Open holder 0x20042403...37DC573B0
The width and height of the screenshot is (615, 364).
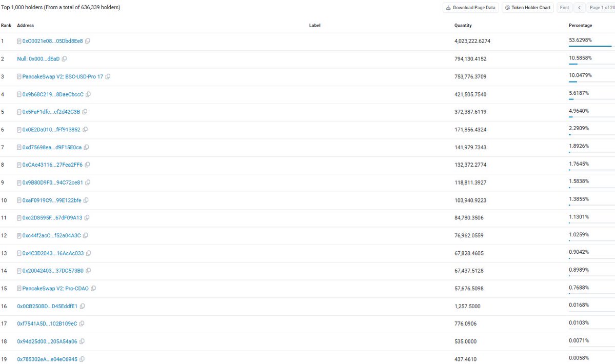pyautogui.click(x=53, y=270)
